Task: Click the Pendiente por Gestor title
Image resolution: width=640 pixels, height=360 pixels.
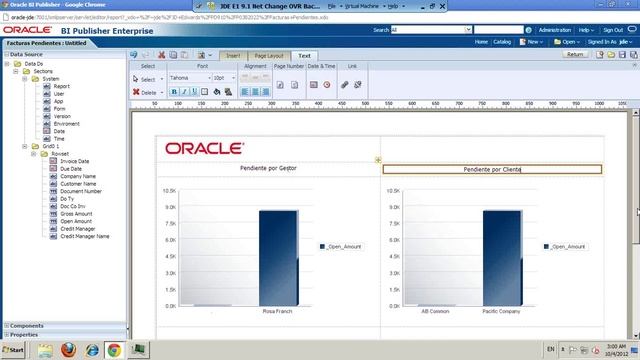Action: pyautogui.click(x=268, y=168)
